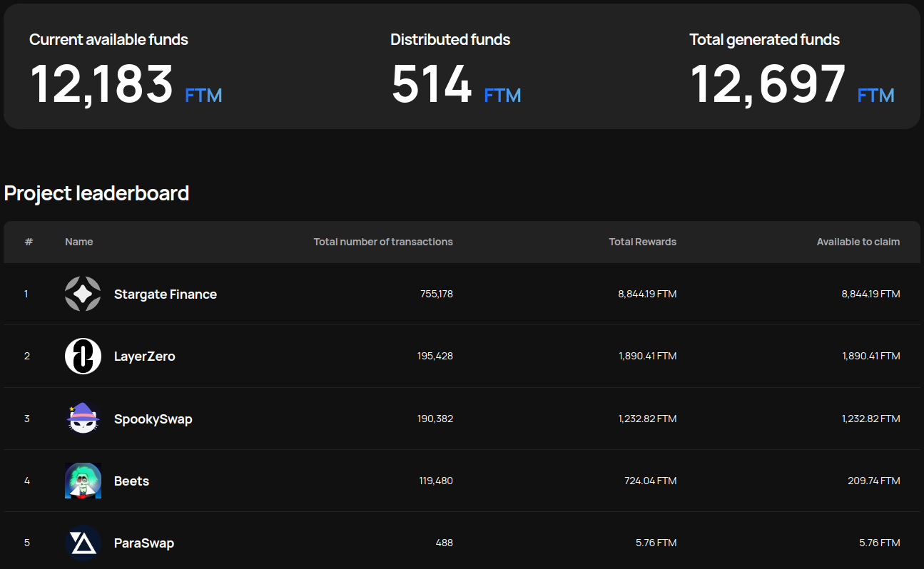
Task: Click the SpookySwap cat wizard icon
Action: [x=83, y=419]
